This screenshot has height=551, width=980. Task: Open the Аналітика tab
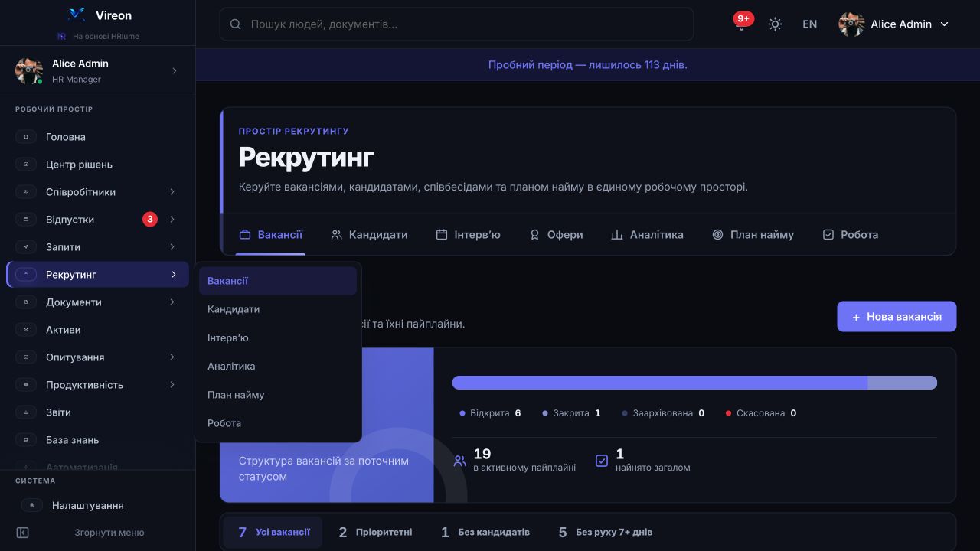(x=647, y=235)
